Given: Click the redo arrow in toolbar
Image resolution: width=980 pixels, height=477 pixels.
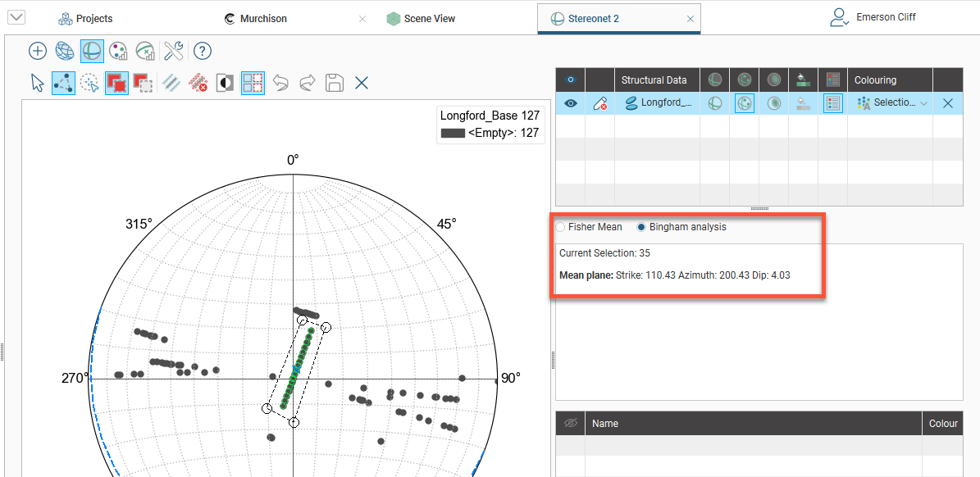Looking at the screenshot, I should pos(307,83).
